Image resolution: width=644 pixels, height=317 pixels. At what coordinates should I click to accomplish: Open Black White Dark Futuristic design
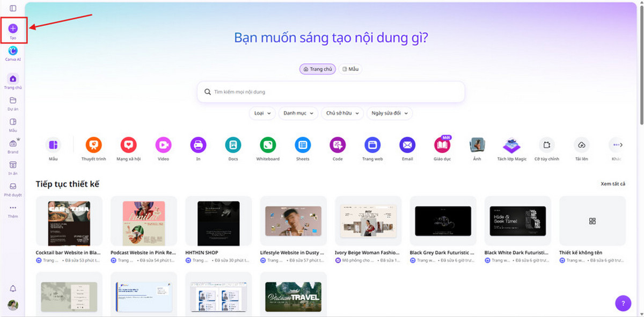point(517,221)
